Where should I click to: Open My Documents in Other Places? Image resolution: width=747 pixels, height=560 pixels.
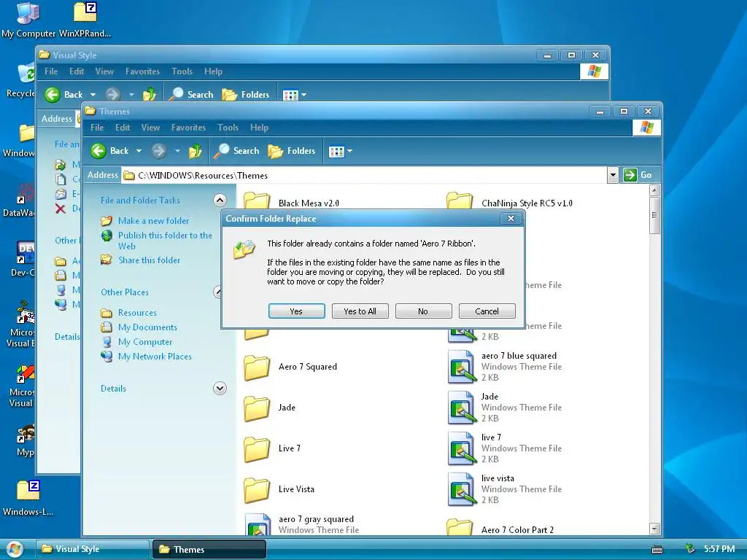147,327
